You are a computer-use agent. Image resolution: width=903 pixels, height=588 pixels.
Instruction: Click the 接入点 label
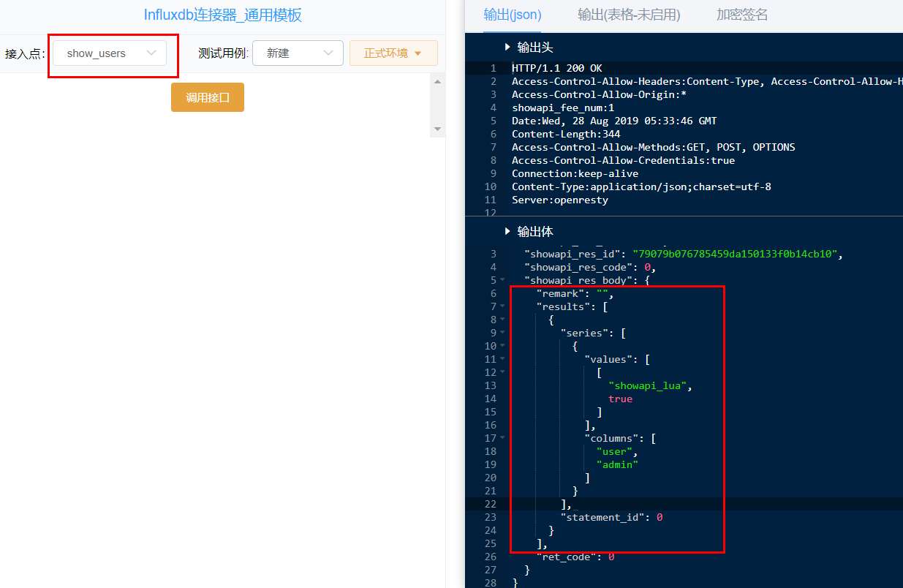[x=25, y=53]
